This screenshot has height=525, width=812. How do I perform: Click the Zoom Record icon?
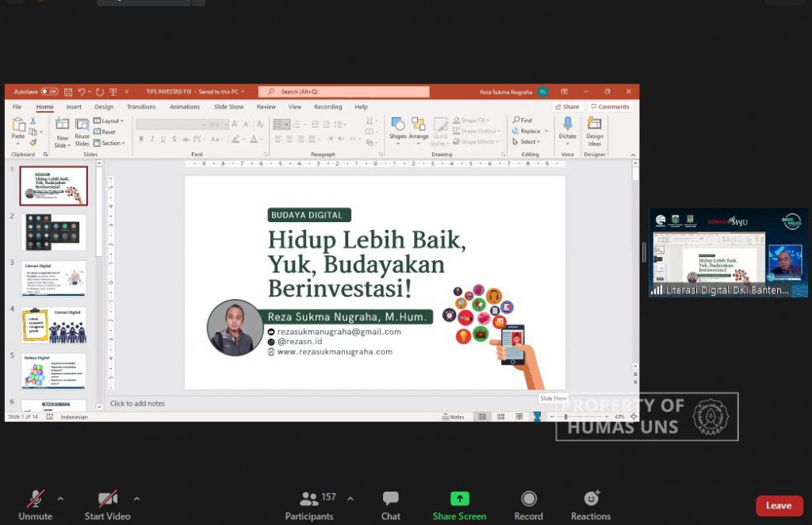(x=529, y=499)
